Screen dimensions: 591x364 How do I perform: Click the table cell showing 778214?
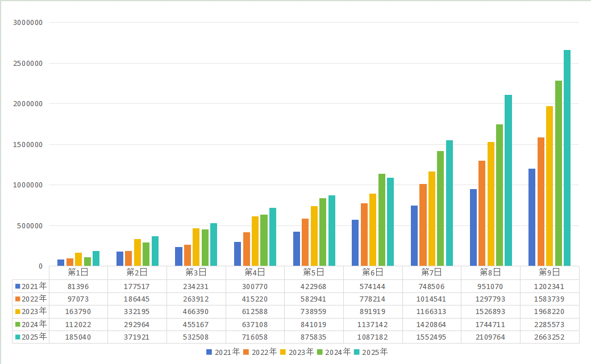click(x=372, y=299)
